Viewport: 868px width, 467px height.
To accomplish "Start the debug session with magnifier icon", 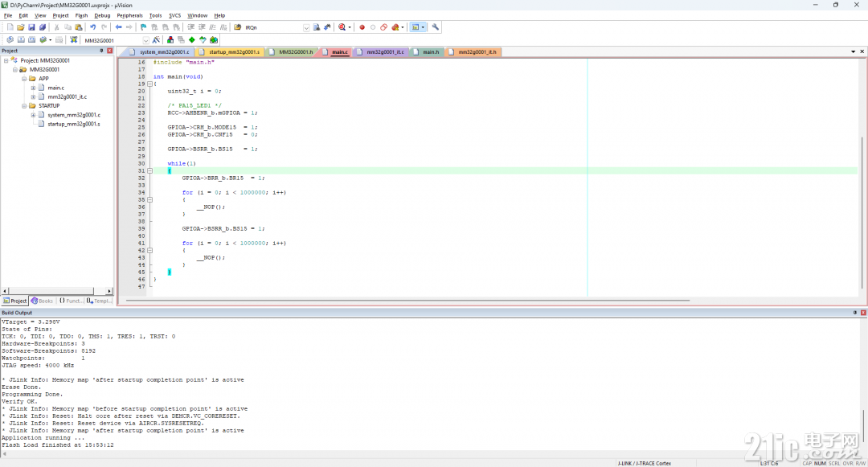I will click(342, 27).
